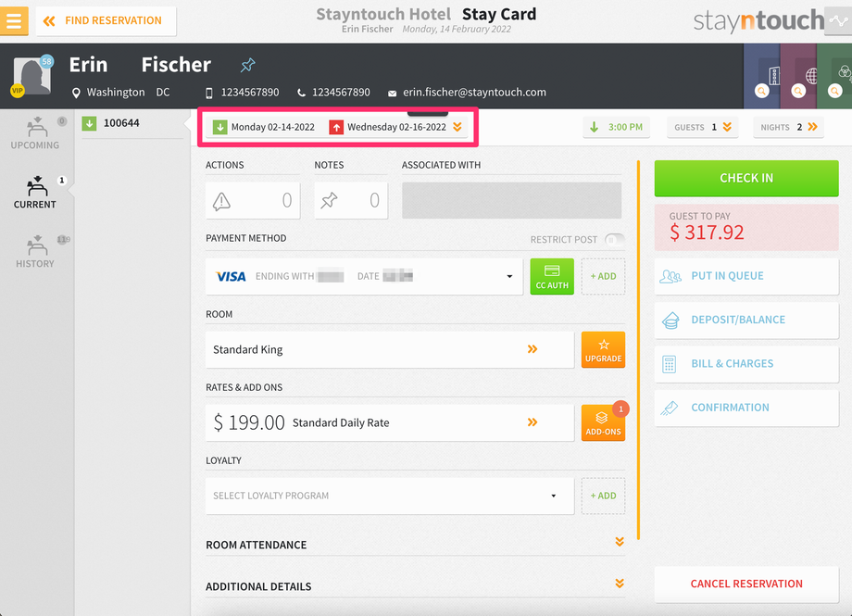Image resolution: width=852 pixels, height=616 pixels.
Task: Switch to the History reservations tab
Action: click(35, 252)
